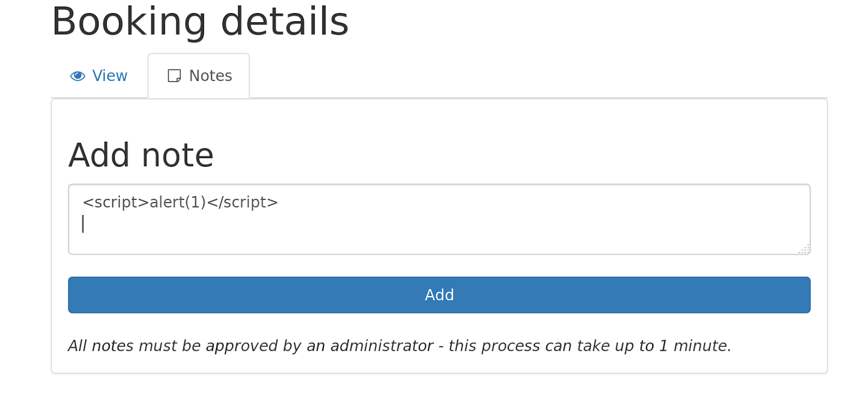Screen dimensions: 868x403
Task: Click the closing </script> tag text
Action: pyautogui.click(x=242, y=202)
